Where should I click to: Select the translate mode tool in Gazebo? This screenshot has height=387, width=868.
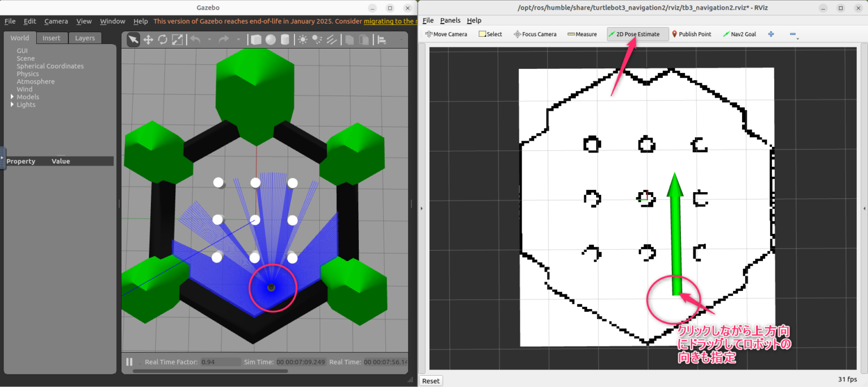[149, 40]
